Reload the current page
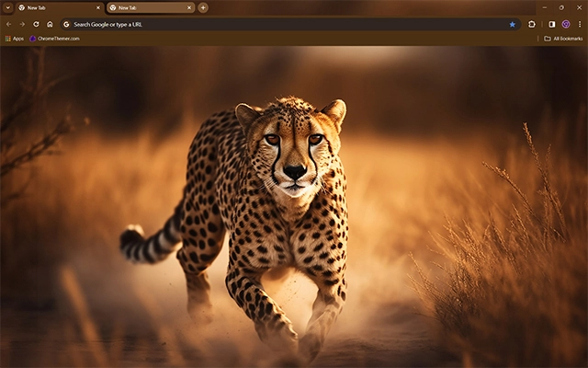 click(36, 25)
